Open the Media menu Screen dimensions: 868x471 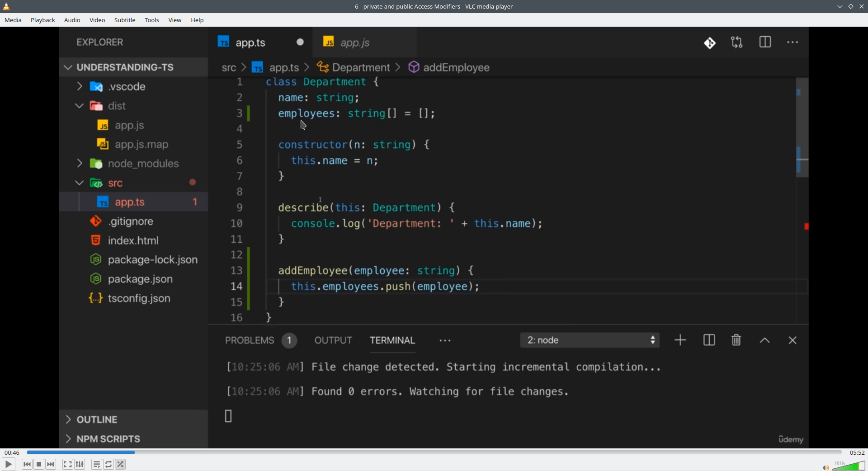[13, 20]
